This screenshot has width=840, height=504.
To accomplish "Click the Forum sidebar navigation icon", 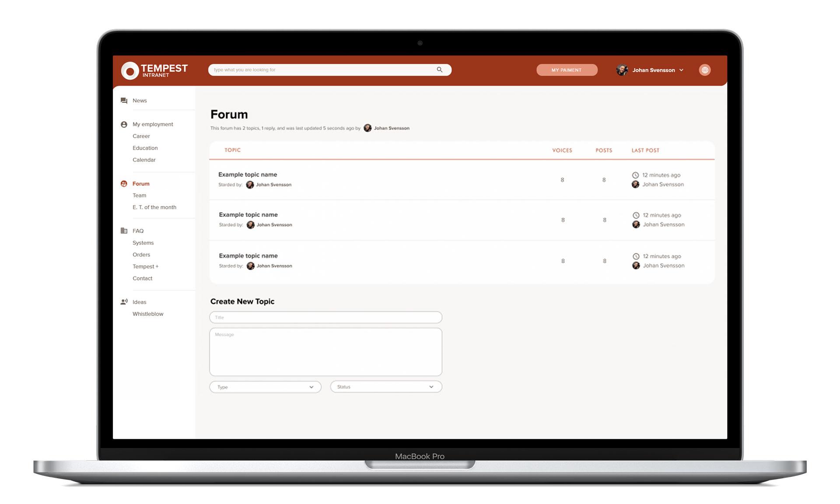I will 124,183.
